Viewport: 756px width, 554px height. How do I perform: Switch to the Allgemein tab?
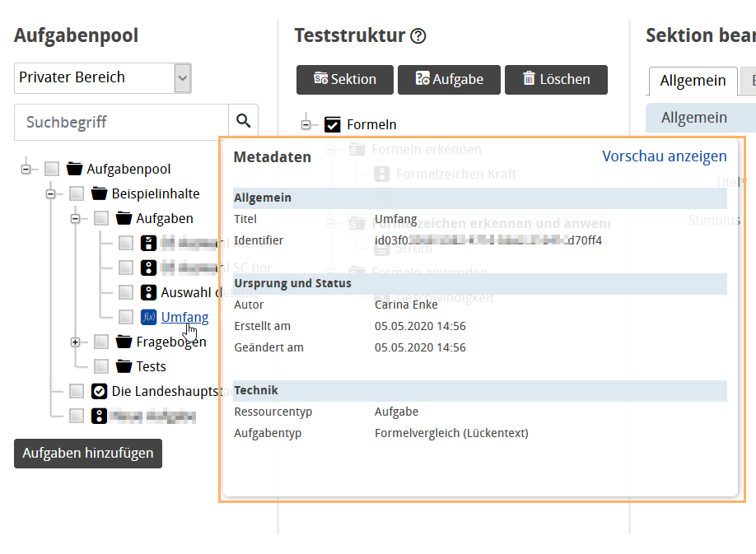693,81
